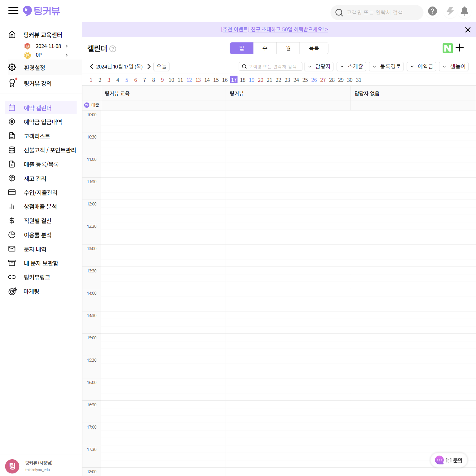Switch to 월 month view tab
The width and height of the screenshot is (476, 476).
288,48
